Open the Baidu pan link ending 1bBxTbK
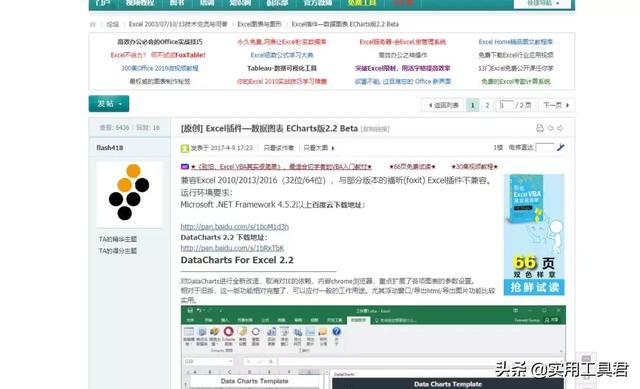640x389 pixels. pyautogui.click(x=232, y=248)
